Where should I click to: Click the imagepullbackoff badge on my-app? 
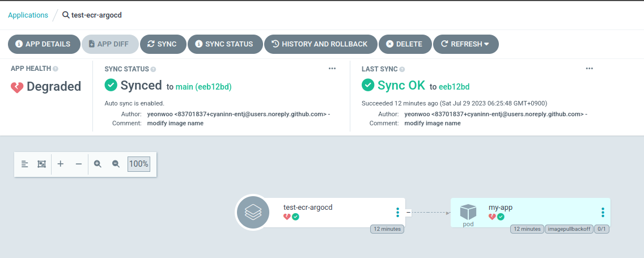click(569, 229)
